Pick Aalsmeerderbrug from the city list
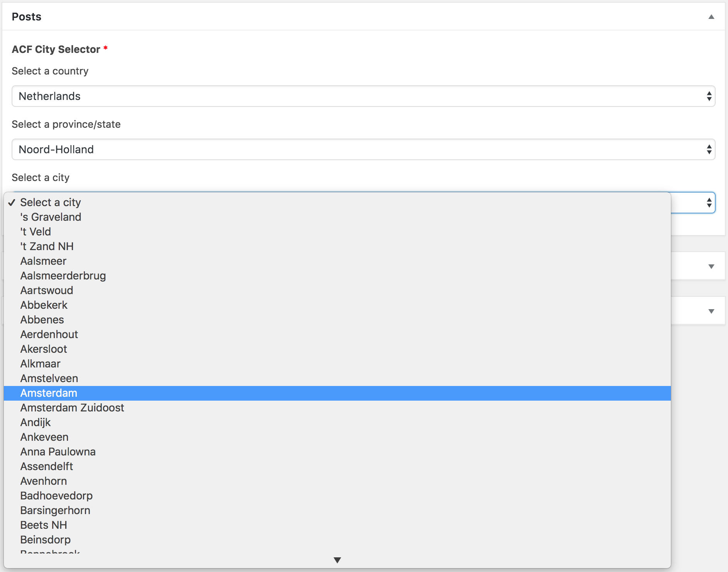This screenshot has height=572, width=728. tap(337, 276)
